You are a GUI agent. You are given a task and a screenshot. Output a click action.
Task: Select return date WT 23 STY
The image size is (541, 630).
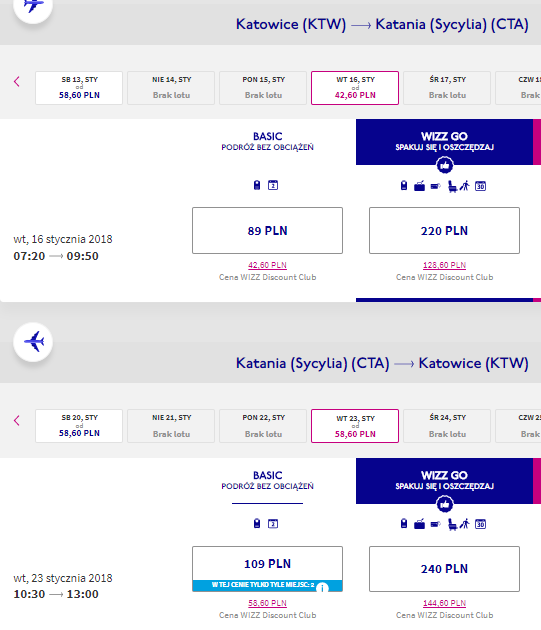click(x=355, y=426)
